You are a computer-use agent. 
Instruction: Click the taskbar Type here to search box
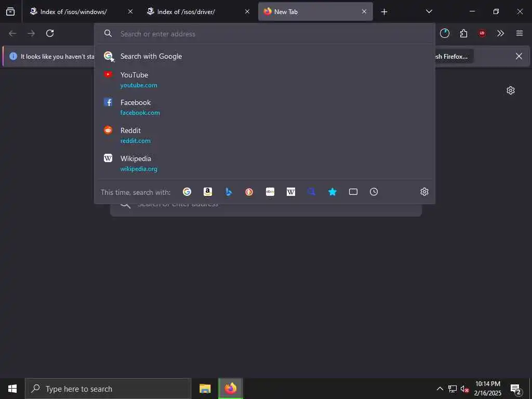pos(108,389)
